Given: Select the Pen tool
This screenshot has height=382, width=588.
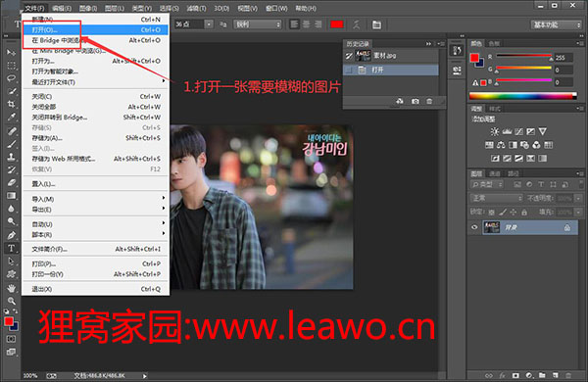Looking at the screenshot, I should pos(11,235).
